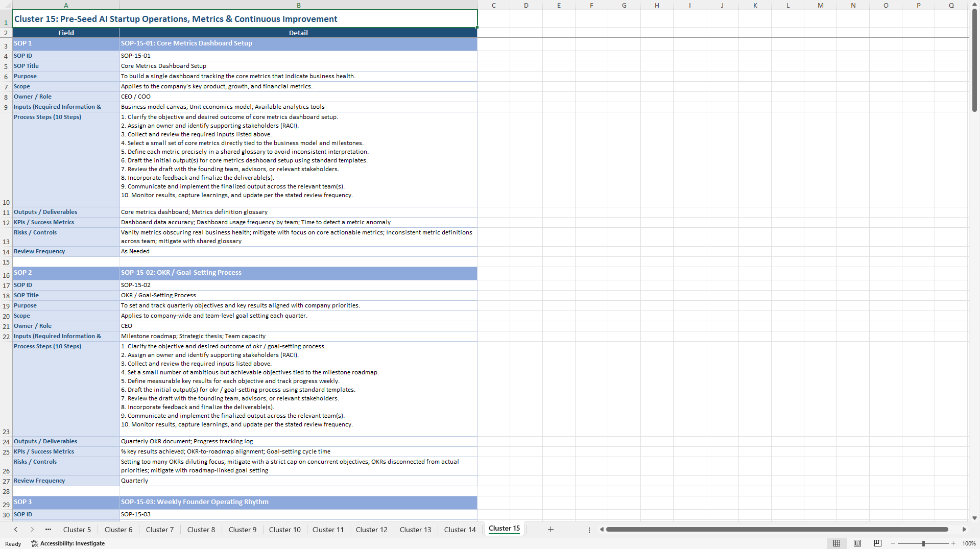Select row 23 header

click(x=6, y=389)
